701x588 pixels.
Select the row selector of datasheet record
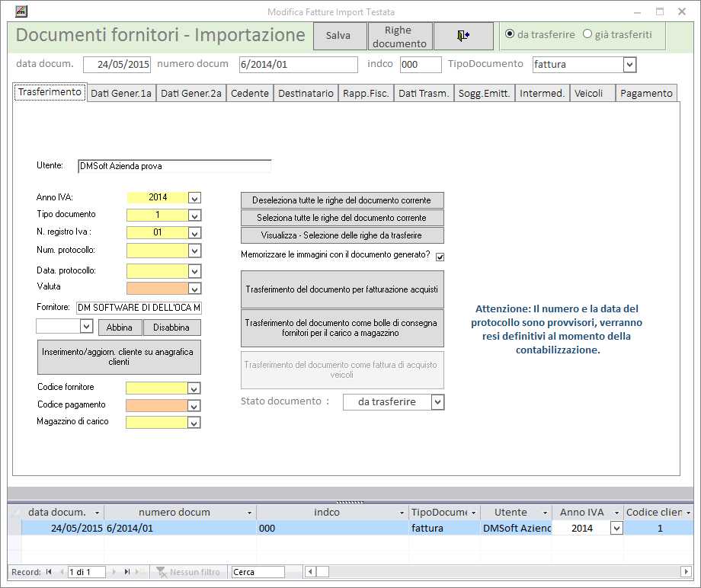point(14,528)
